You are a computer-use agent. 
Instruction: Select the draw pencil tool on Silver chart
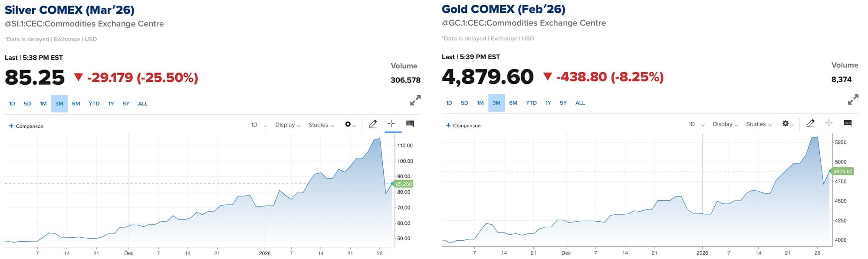pyautogui.click(x=373, y=124)
